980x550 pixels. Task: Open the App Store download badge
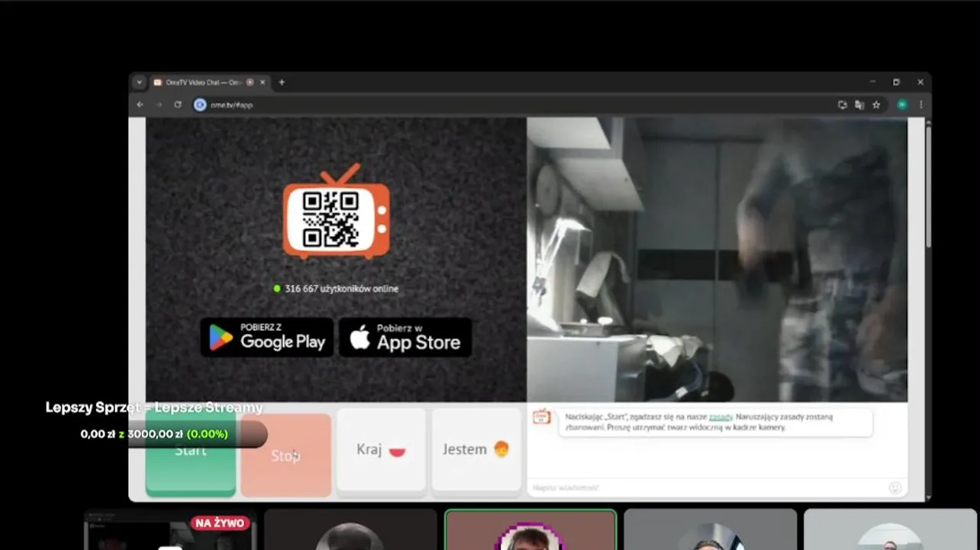point(405,337)
